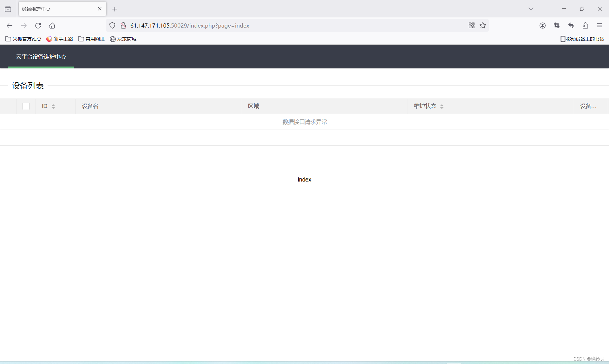609x364 pixels.
Task: Open the hamburger application menu
Action: click(x=599, y=26)
